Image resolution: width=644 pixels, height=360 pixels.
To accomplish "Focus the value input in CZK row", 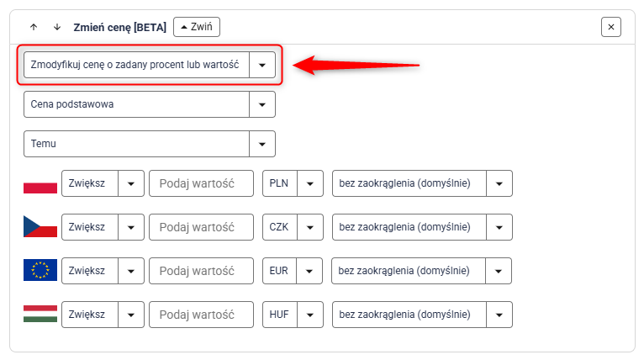I will click(x=201, y=227).
